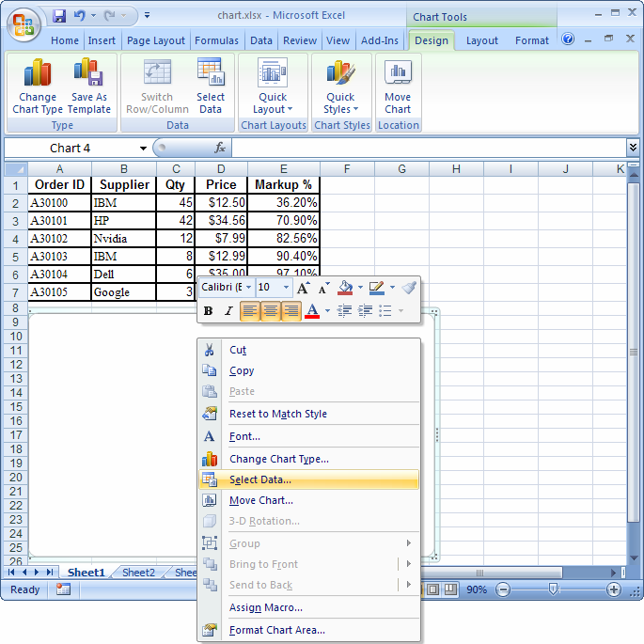This screenshot has width=644, height=644.
Task: Open the Insert ribbon tab
Action: [102, 40]
